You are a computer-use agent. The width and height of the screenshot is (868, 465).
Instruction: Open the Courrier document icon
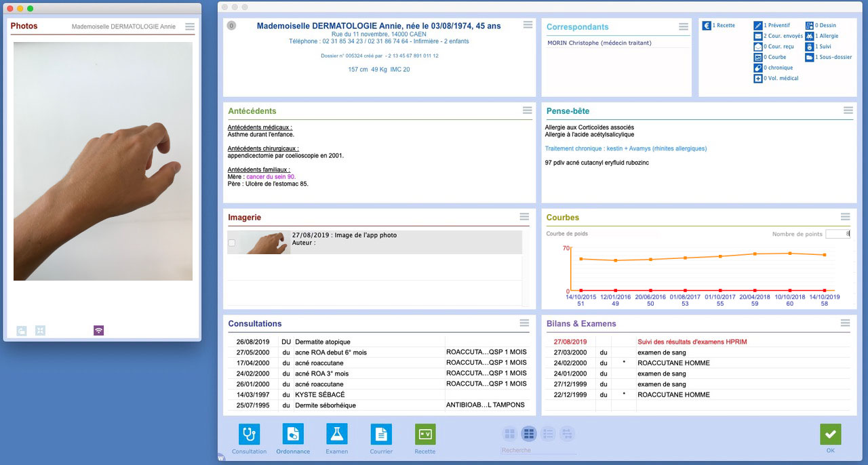381,434
